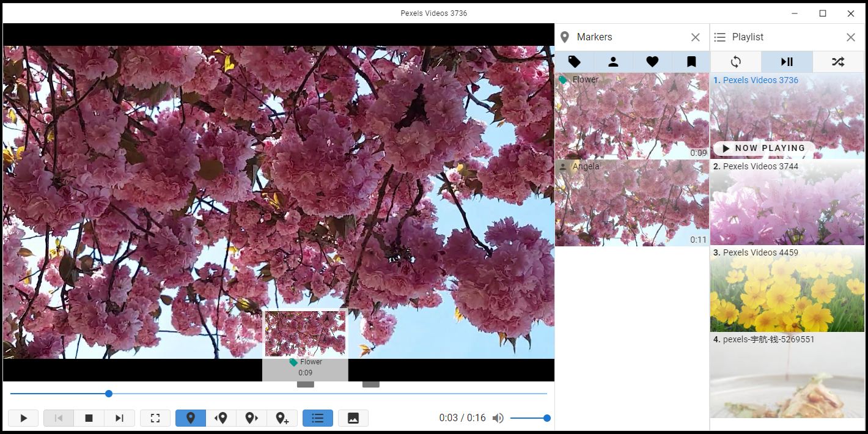
Task: Enable playlist shuffle
Action: point(838,62)
